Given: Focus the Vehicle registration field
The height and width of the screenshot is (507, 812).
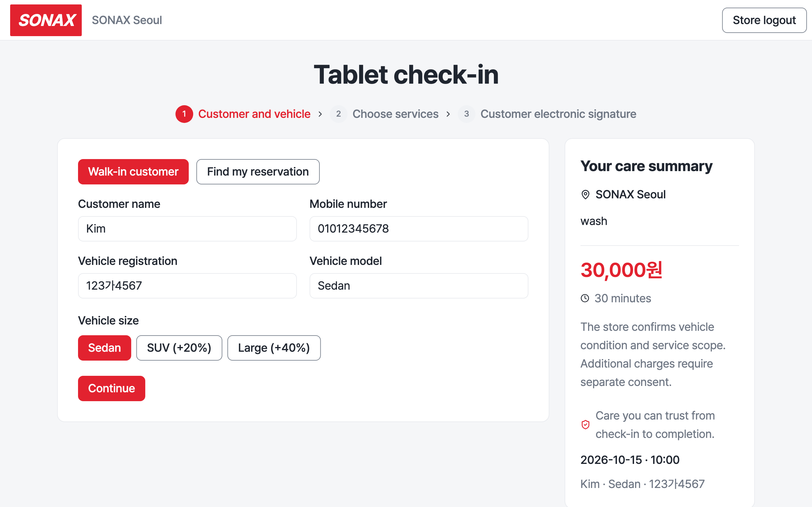Looking at the screenshot, I should point(187,286).
